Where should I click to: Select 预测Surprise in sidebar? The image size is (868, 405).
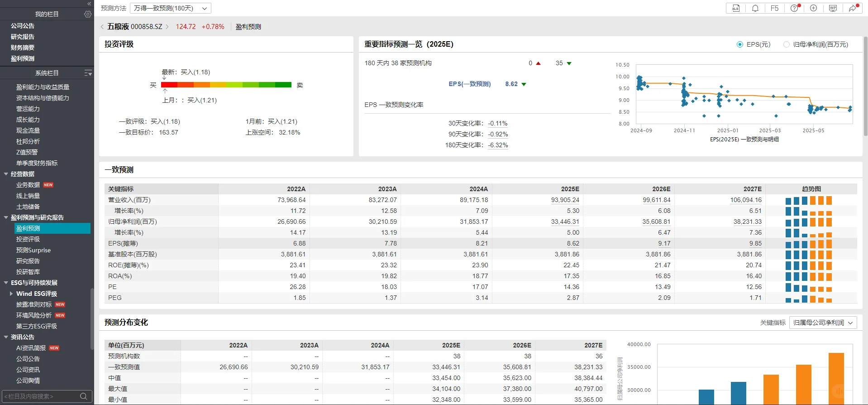(x=33, y=250)
